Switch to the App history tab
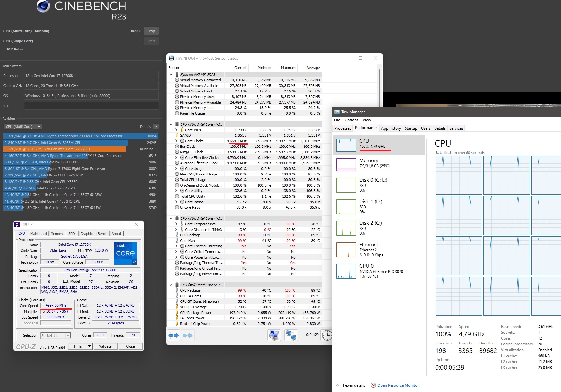Screen dimensions: 561x392 pyautogui.click(x=391, y=128)
